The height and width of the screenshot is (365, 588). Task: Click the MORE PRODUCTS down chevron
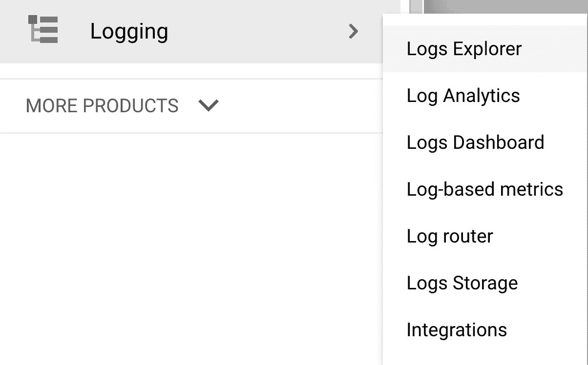tap(209, 105)
